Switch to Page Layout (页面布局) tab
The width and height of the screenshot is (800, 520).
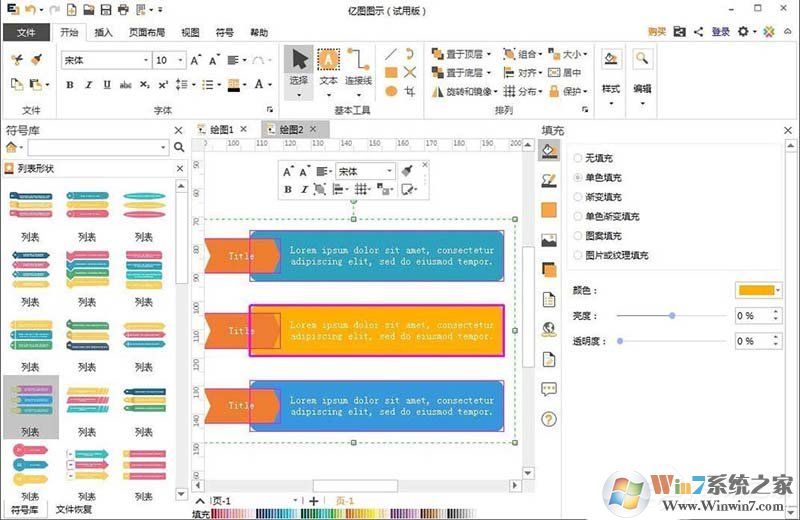pyautogui.click(x=146, y=32)
